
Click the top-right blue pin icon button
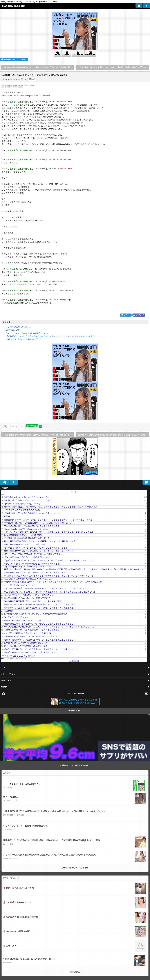(x=146, y=6)
